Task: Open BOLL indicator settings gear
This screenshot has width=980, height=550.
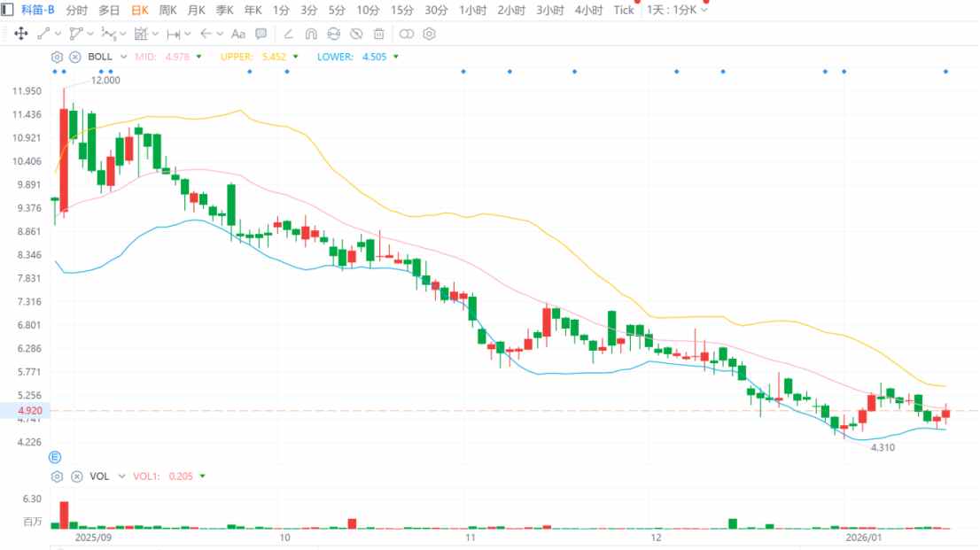Action: pyautogui.click(x=58, y=57)
